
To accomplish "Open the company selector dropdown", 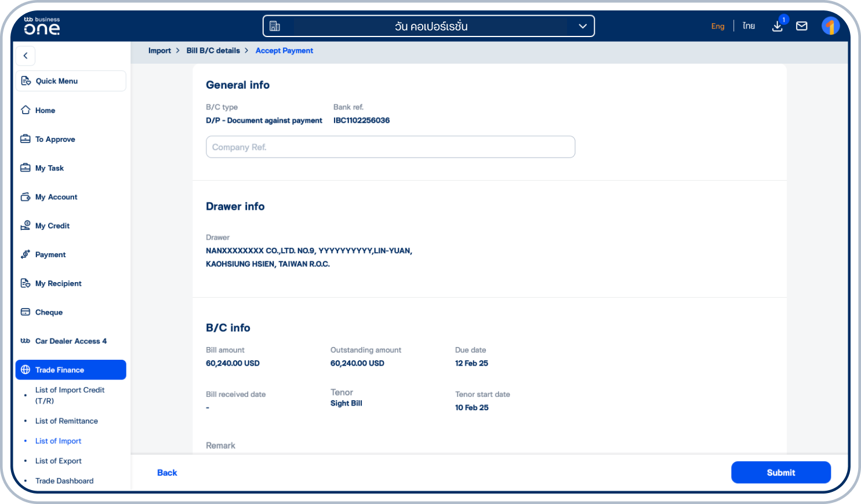I will pyautogui.click(x=582, y=25).
